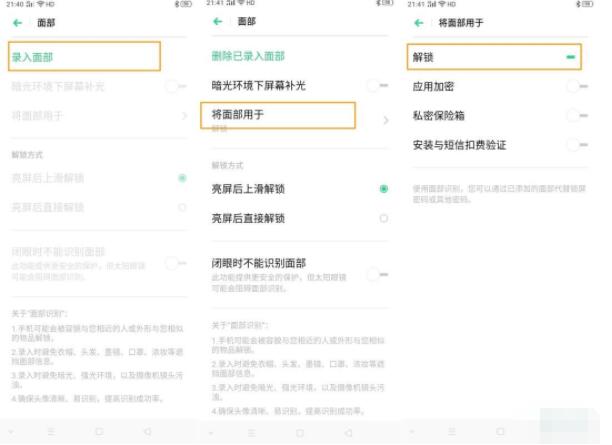Expand chevron beside 将面部用于 middle screen
612x445 pixels.
coord(386,120)
